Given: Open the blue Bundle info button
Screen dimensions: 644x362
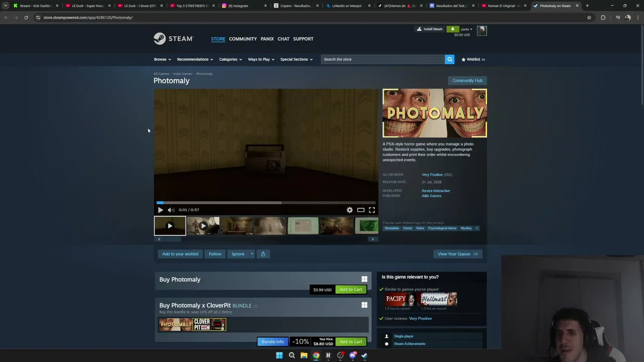Looking at the screenshot, I should [273, 342].
